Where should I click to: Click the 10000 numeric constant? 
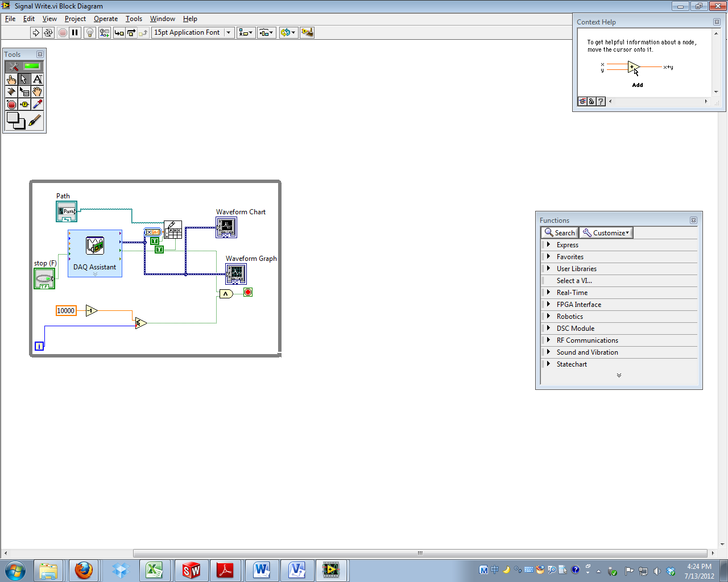coord(66,310)
